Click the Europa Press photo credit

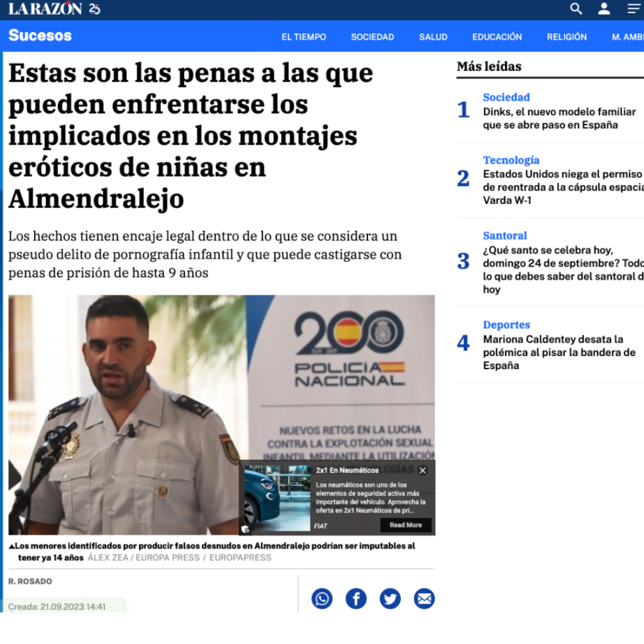pos(179,558)
